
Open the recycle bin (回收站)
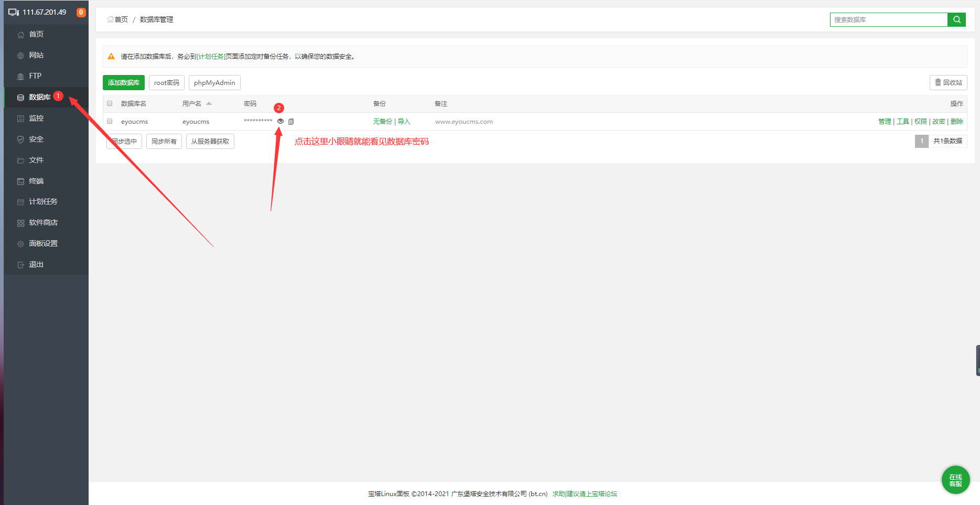pyautogui.click(x=948, y=82)
